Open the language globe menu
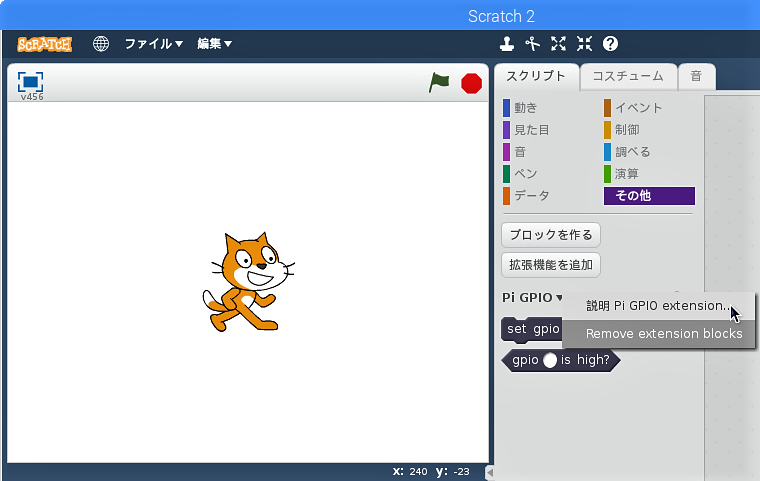This screenshot has height=481, width=760. click(101, 44)
